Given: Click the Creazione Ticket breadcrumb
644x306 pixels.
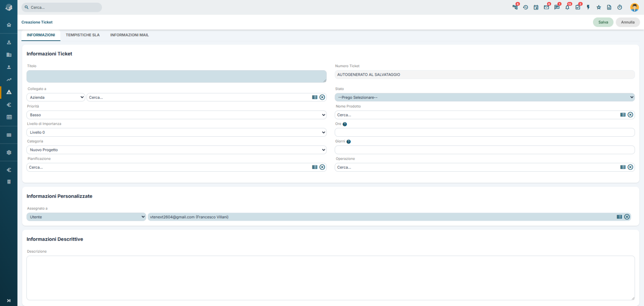Looking at the screenshot, I should 37,22.
